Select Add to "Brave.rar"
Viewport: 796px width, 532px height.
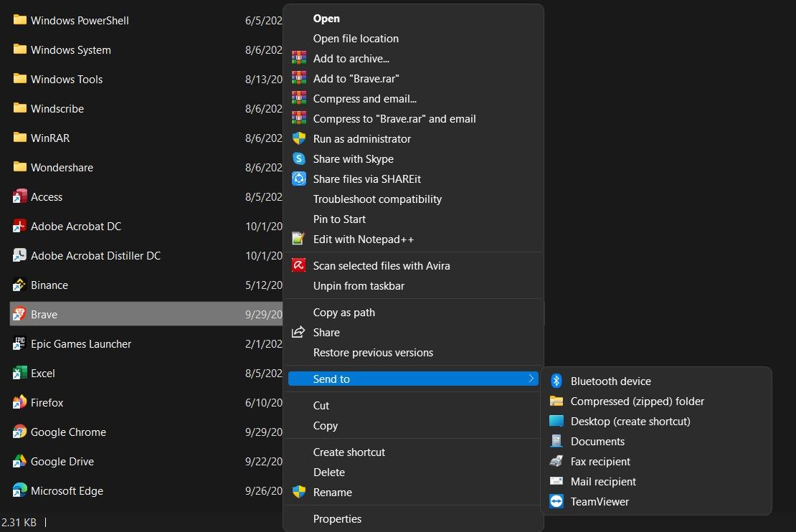point(356,79)
